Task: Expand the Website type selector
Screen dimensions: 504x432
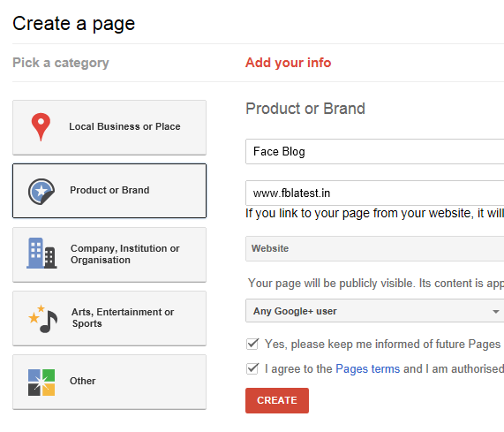Action: [x=375, y=248]
